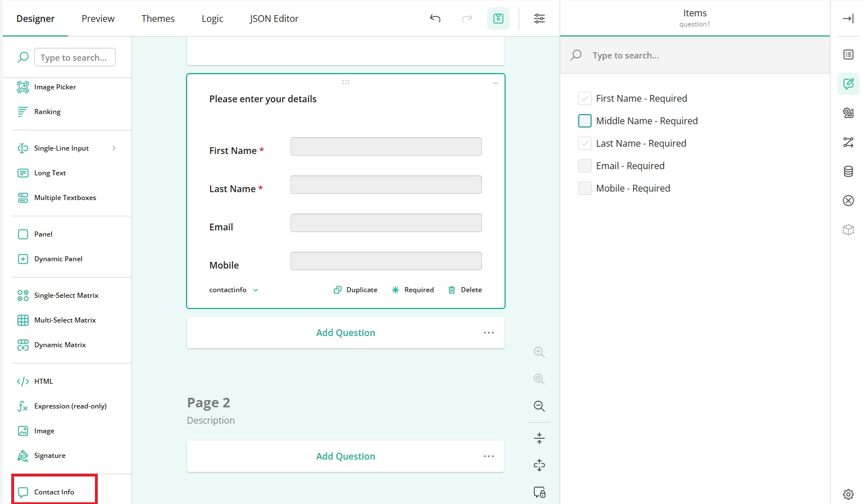Check Mobile - Required checkbox
Image resolution: width=863 pixels, height=504 pixels.
(x=585, y=188)
